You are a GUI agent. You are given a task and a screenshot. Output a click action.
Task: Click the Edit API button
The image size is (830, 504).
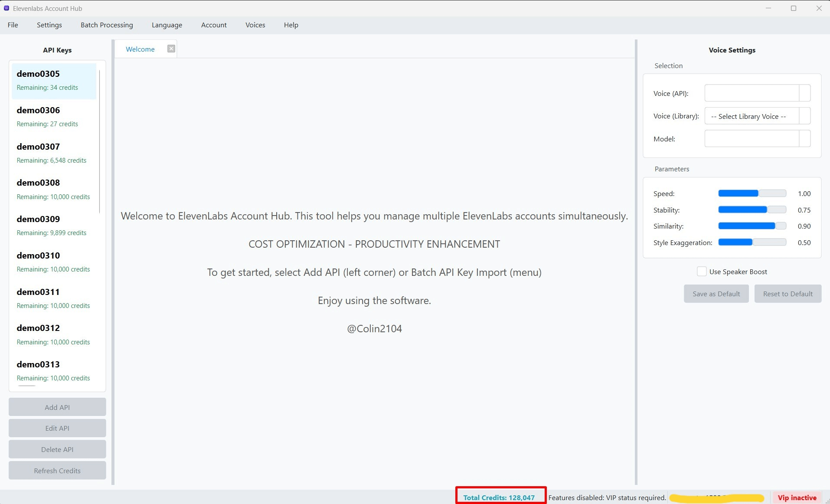(57, 428)
